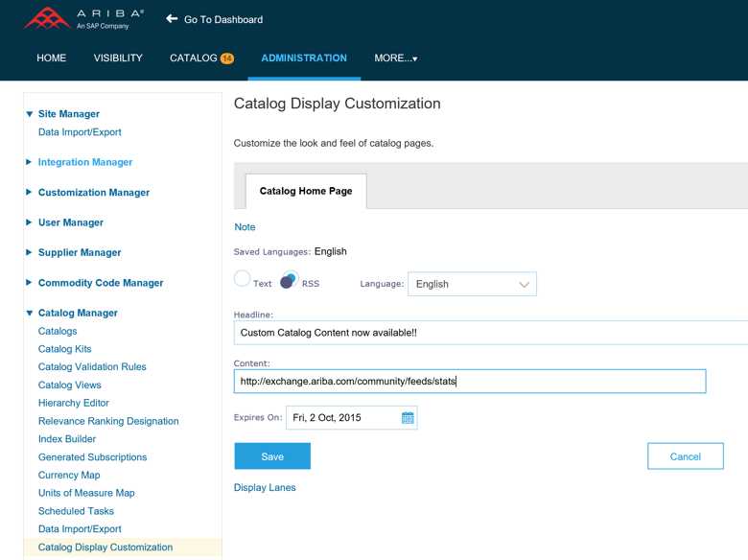Open the VISIBILITY tab
The image size is (748, 560).
click(118, 58)
